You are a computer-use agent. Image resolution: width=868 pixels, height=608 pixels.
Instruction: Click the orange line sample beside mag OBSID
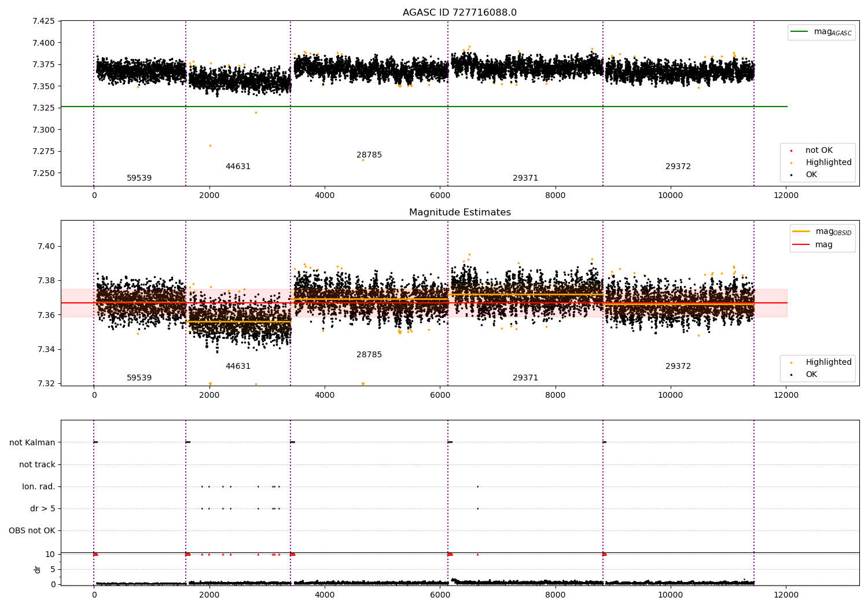(x=801, y=231)
